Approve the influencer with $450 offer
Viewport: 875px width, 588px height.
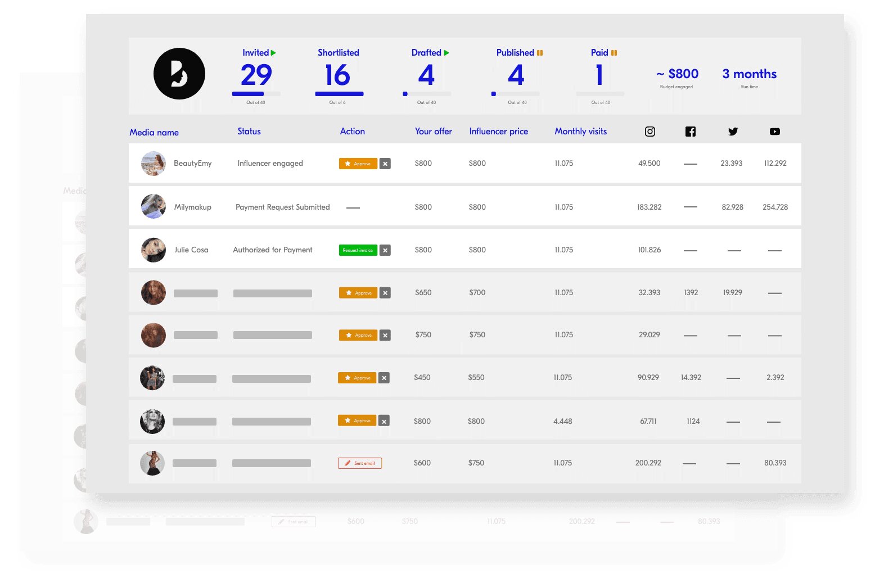click(x=357, y=378)
